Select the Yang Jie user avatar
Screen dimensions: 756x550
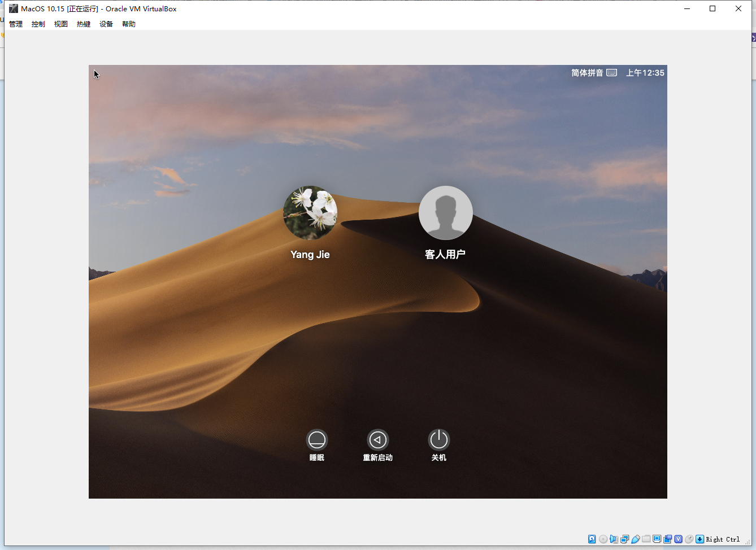coord(310,213)
